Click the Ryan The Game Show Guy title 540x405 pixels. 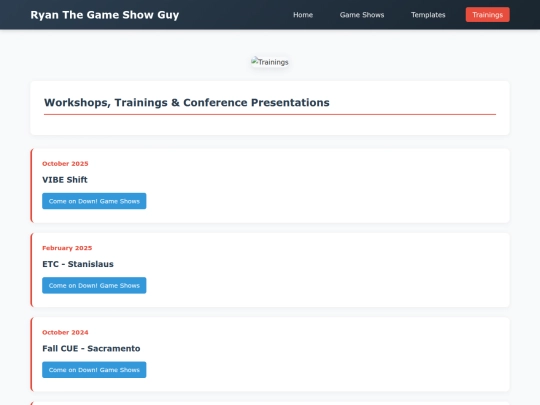(x=105, y=15)
